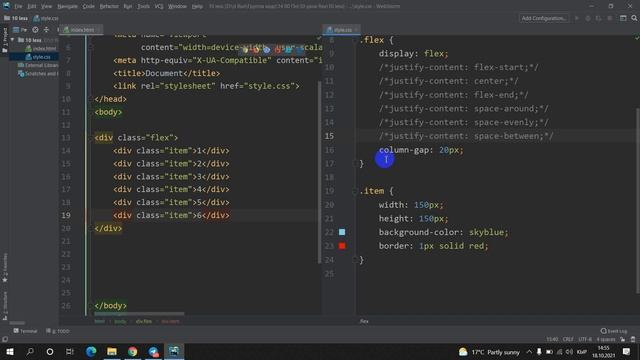Image resolution: width=640 pixels, height=360 pixels.
Task: Click the horizontal scrollbar in HTML editor
Action: point(139,314)
